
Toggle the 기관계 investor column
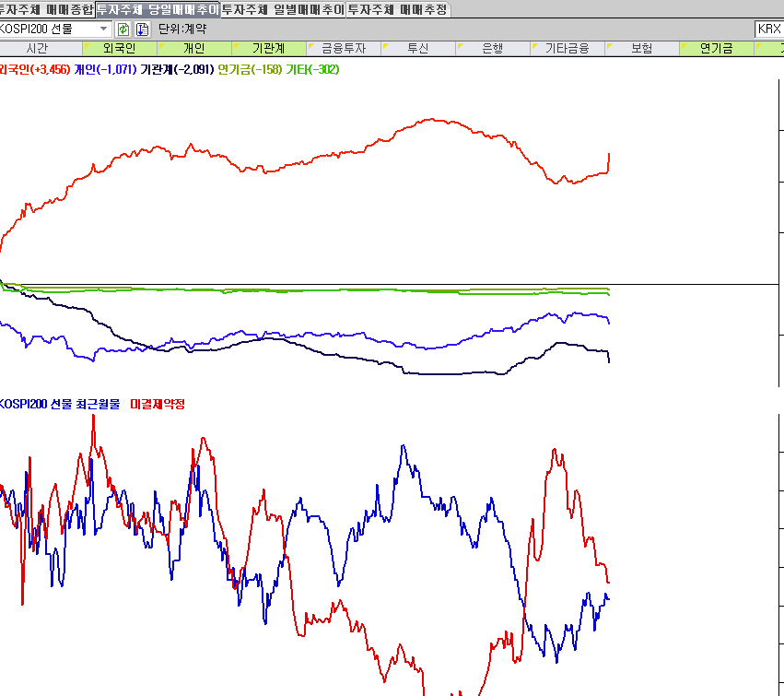pos(268,48)
